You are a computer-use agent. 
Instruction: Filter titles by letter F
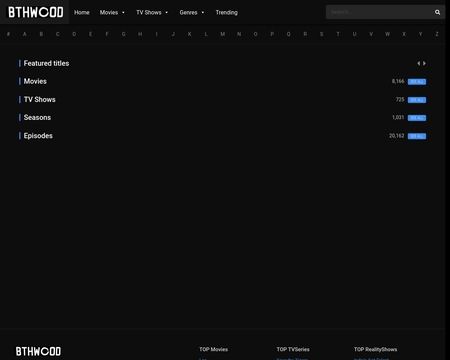coord(107,34)
